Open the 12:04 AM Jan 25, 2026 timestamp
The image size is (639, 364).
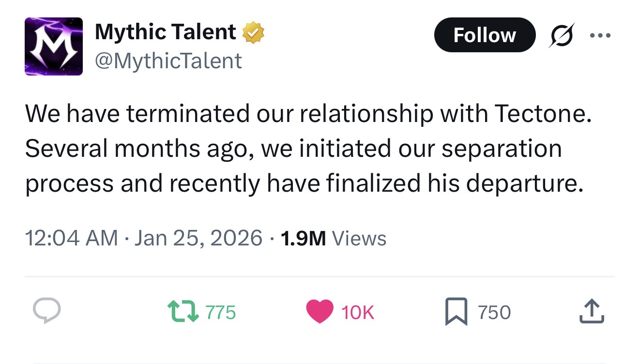click(x=143, y=238)
